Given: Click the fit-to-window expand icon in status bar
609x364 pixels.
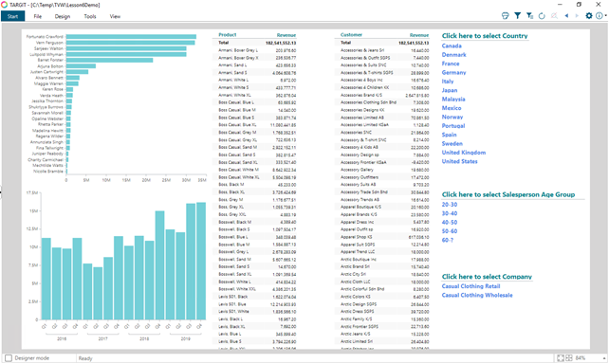Looking at the screenshot, I should tap(561, 358).
